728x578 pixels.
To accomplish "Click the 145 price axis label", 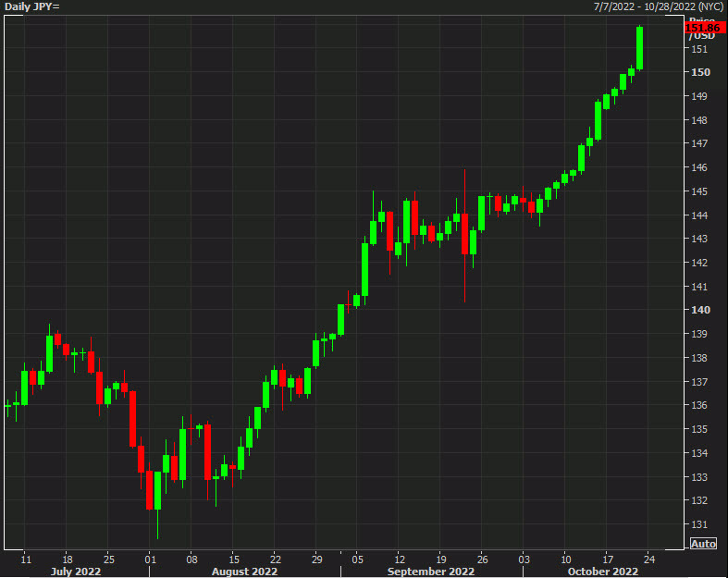I will (x=699, y=191).
